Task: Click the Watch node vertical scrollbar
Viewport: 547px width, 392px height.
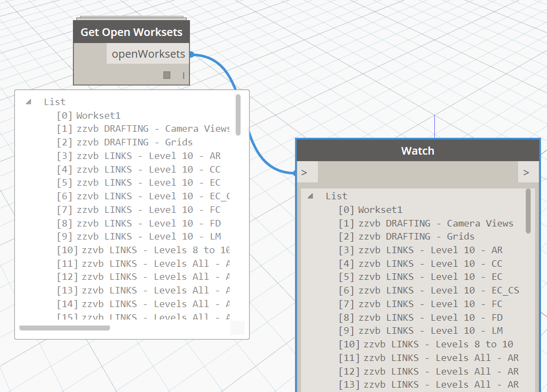Action: pyautogui.click(x=528, y=211)
